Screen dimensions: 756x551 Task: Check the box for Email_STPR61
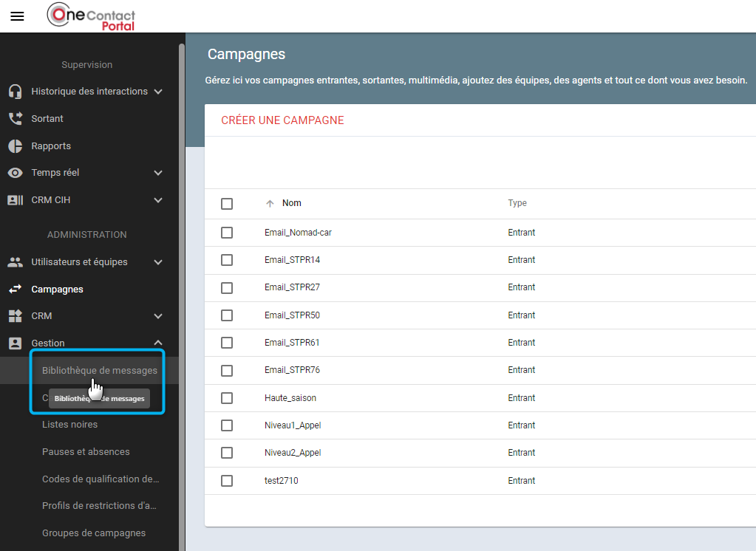click(x=227, y=343)
